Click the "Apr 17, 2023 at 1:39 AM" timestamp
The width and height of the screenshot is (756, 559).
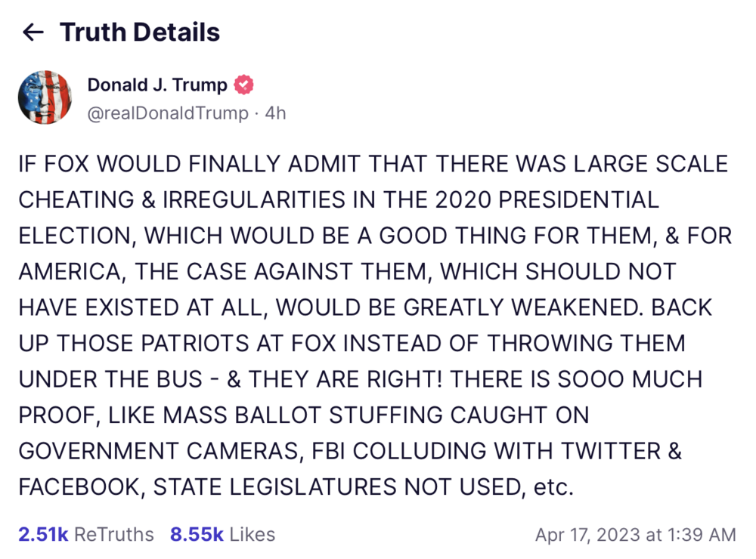pos(637,534)
